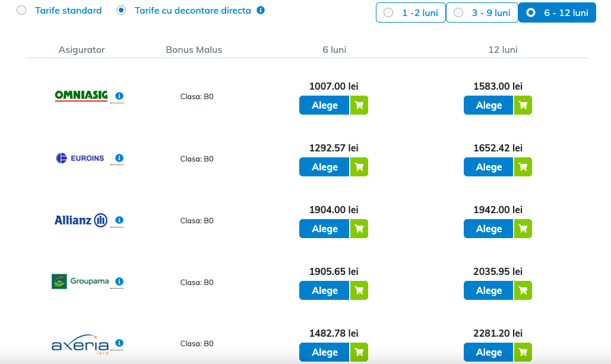Screen dimensions: 611x364
Task: Click the Groupama insurer logo
Action: tap(80, 281)
